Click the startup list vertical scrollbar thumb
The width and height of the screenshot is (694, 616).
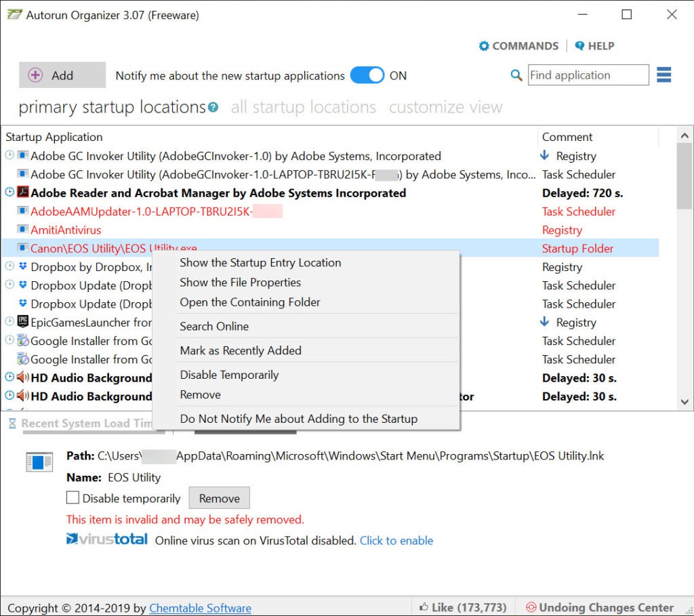pos(685,176)
